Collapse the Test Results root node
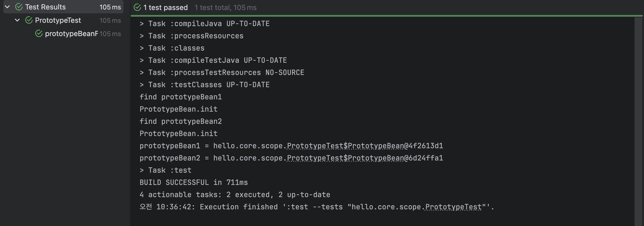644x226 pixels. (x=8, y=7)
